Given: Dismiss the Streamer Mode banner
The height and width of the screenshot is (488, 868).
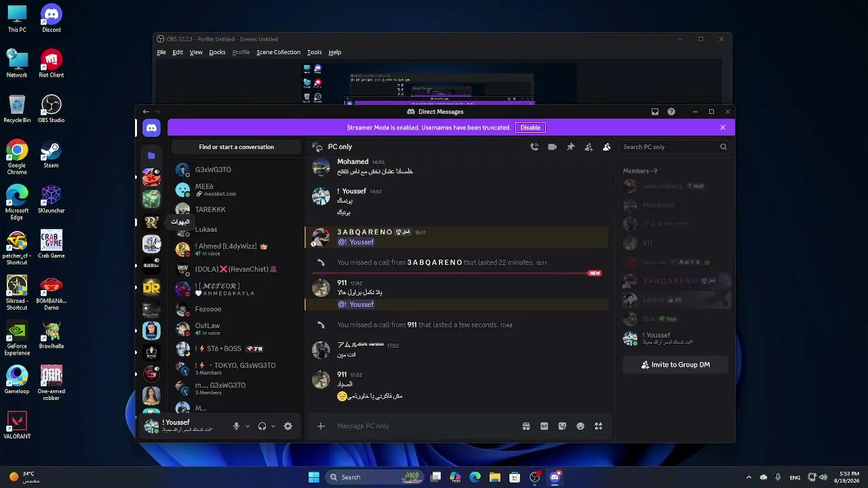Looking at the screenshot, I should tap(723, 127).
